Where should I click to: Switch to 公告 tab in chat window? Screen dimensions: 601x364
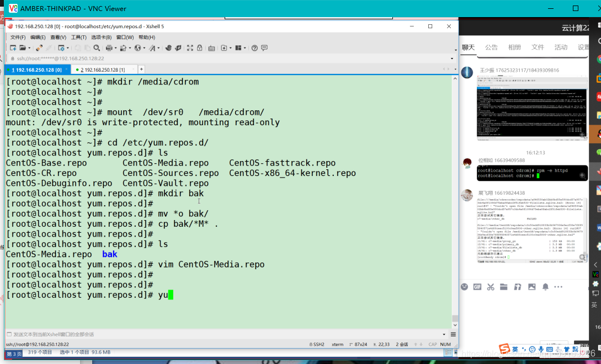(x=491, y=47)
